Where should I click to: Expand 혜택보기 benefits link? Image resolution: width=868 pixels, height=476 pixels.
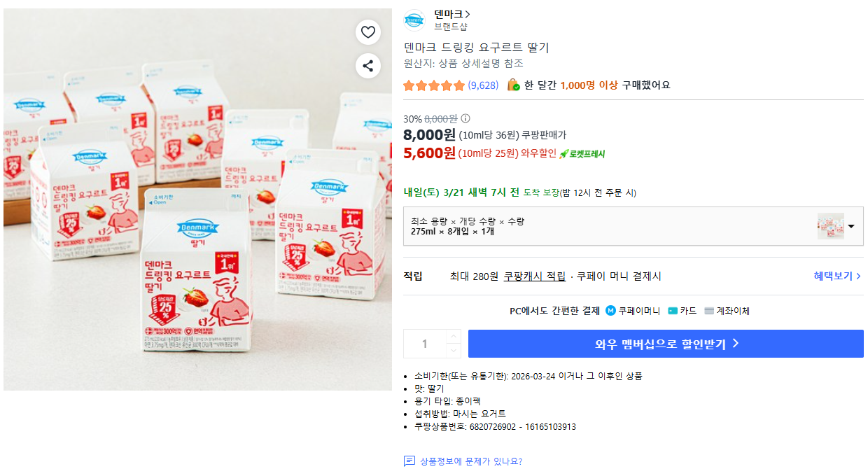(x=837, y=276)
